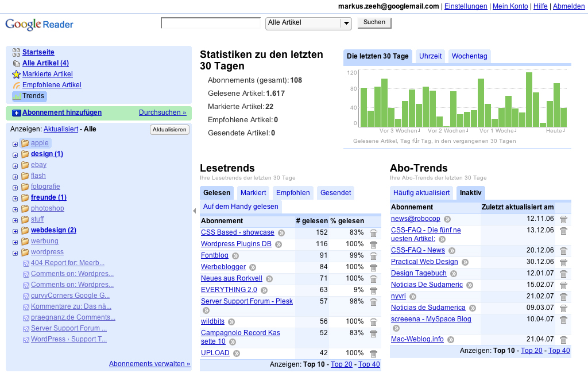588x377 pixels.
Task: Open the Mein Konto link
Action: click(510, 6)
